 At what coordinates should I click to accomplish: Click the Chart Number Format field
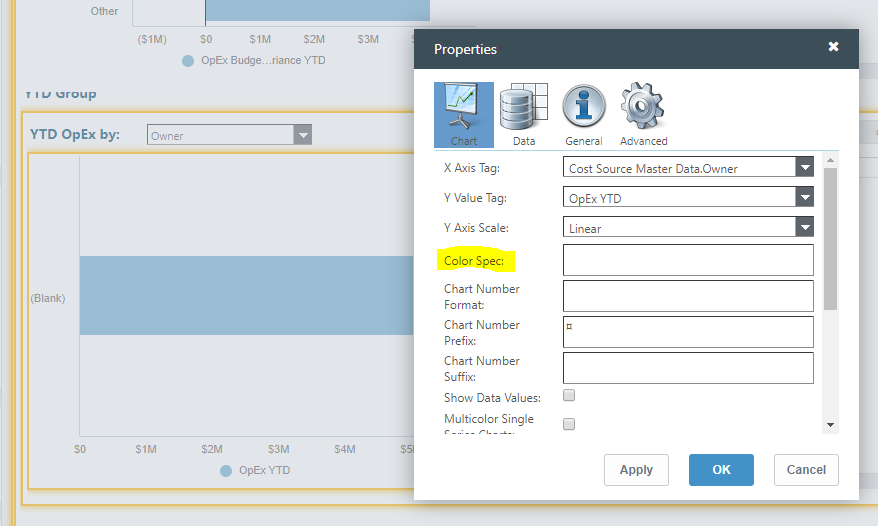point(688,296)
